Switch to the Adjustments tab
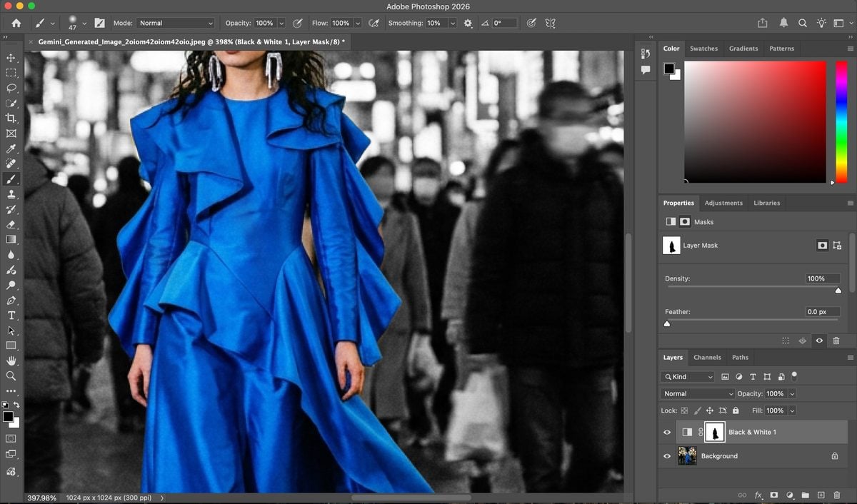The width and height of the screenshot is (857, 504). coord(723,203)
